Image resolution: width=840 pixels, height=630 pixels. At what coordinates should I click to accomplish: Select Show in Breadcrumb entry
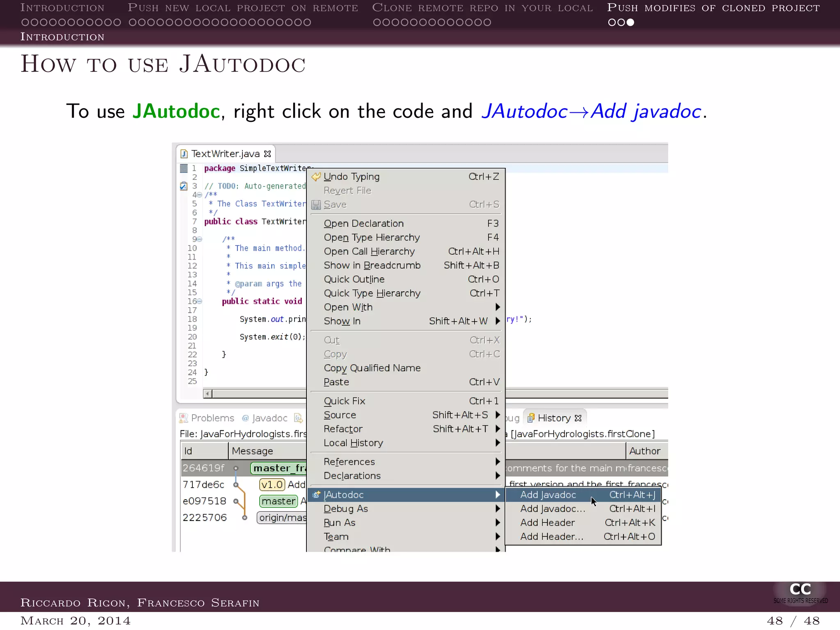406,265
